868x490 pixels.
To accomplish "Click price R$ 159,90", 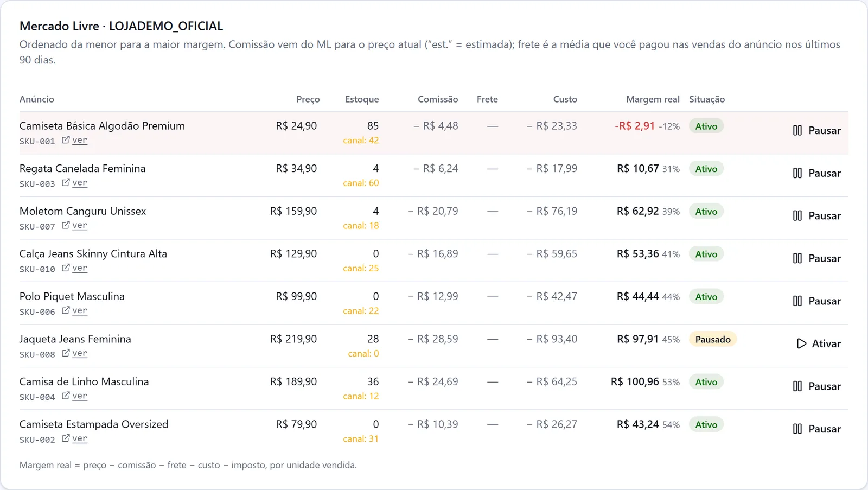I will (x=293, y=211).
